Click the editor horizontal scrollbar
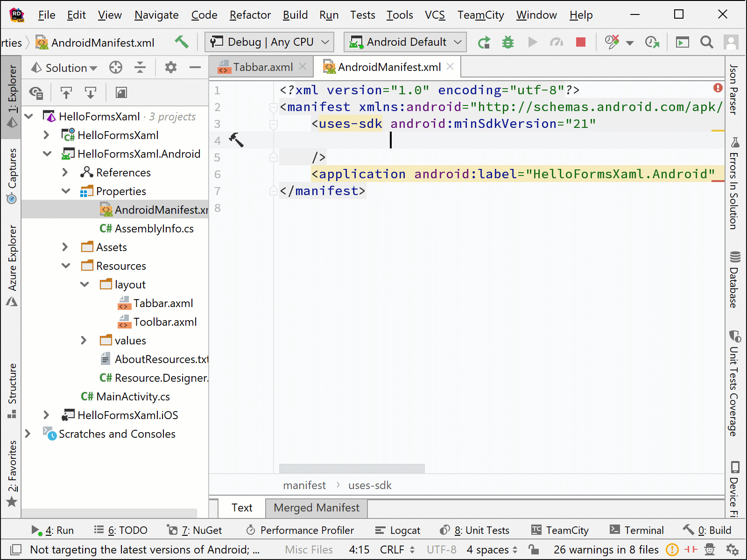The image size is (747, 560). tap(352, 468)
